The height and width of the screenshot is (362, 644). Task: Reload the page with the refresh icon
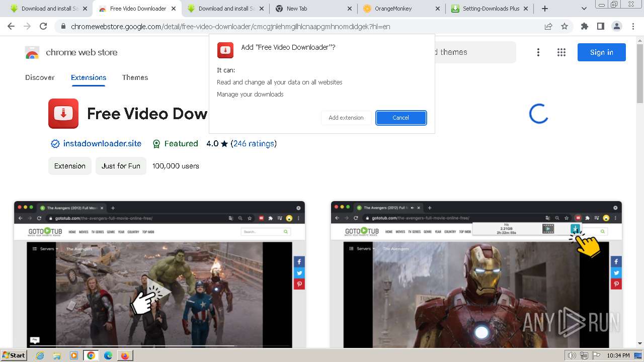(x=43, y=26)
